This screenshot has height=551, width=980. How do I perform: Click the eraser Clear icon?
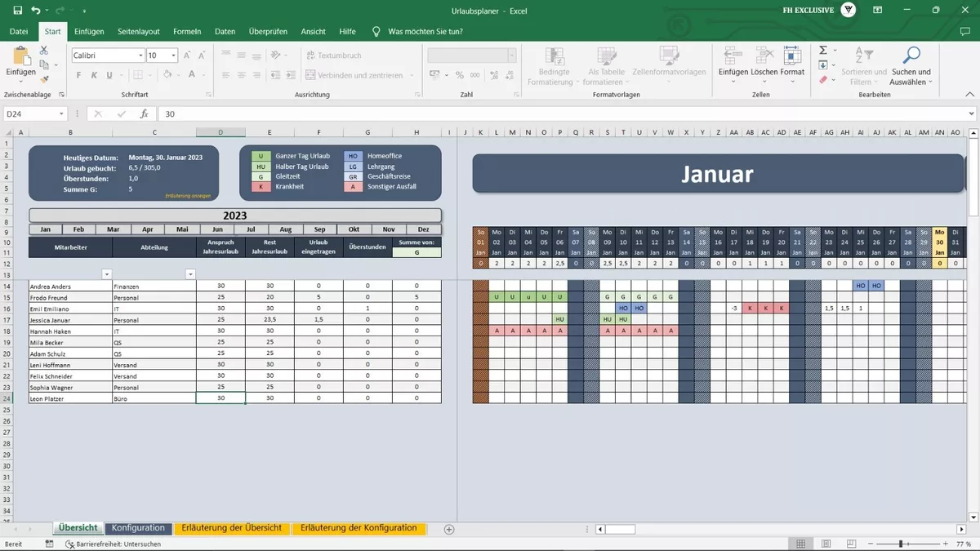click(x=823, y=80)
